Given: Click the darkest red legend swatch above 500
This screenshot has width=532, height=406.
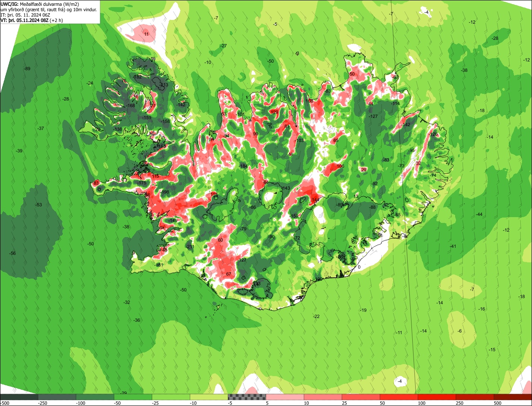Looking at the screenshot, I should pyautogui.click(x=513, y=397).
